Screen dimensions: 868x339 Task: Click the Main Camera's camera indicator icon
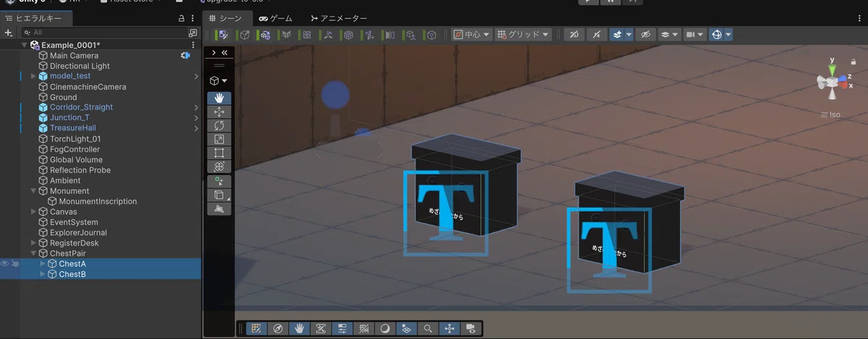pyautogui.click(x=185, y=55)
